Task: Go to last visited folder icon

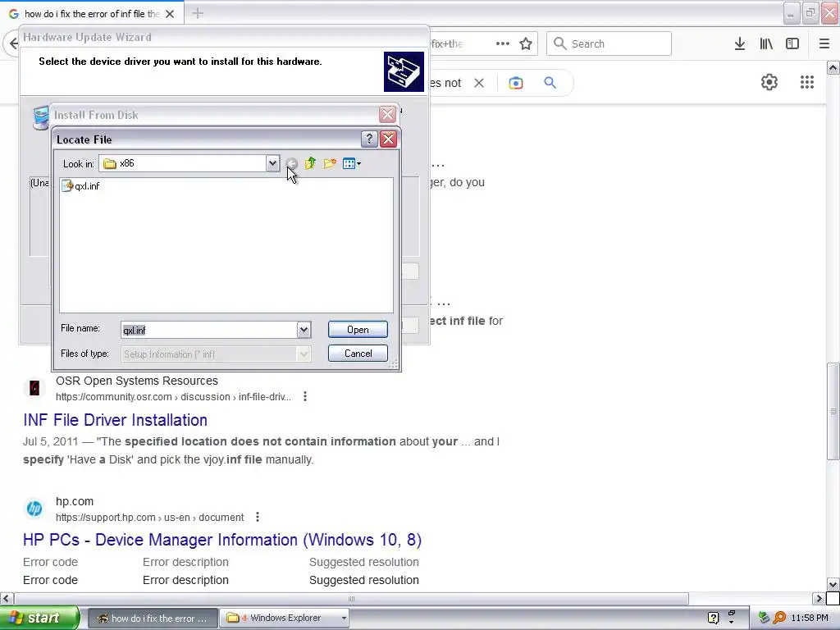Action: point(291,163)
